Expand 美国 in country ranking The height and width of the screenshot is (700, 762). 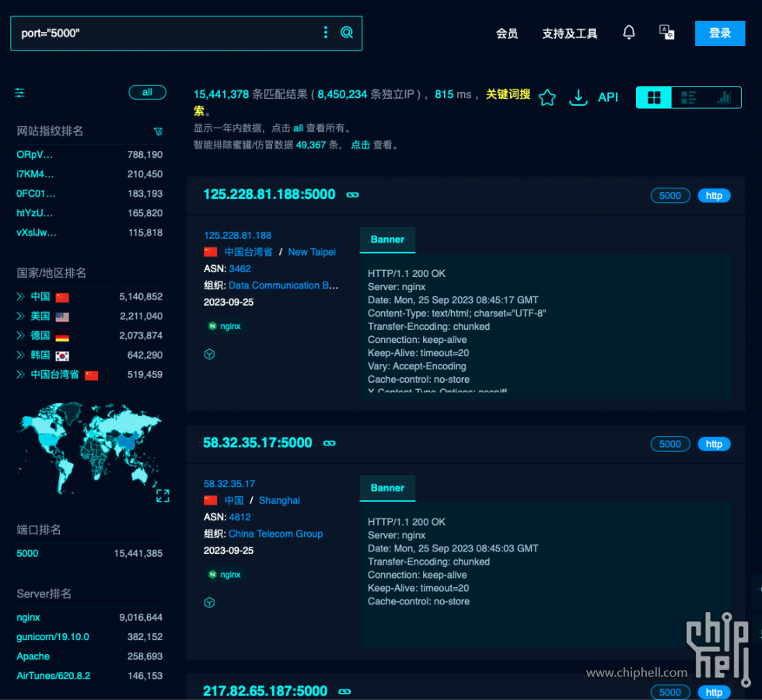pos(20,316)
